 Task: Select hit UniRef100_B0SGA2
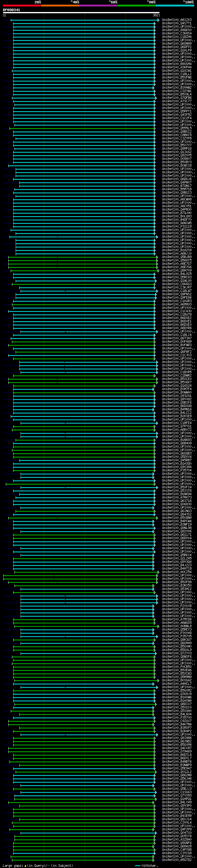pyautogui.click(x=177, y=680)
